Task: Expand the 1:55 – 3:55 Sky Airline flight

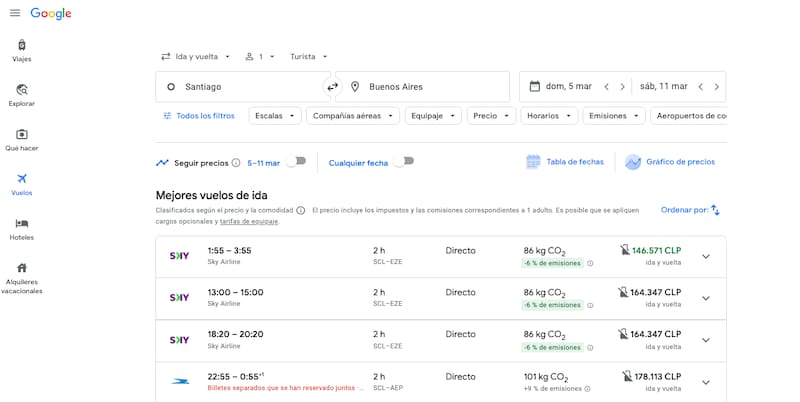Action: click(705, 257)
